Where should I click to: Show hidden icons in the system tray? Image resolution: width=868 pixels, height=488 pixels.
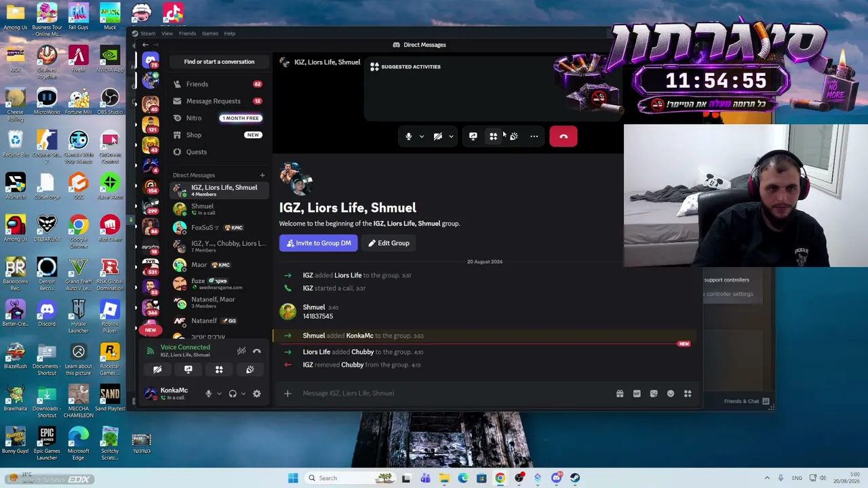click(767, 478)
